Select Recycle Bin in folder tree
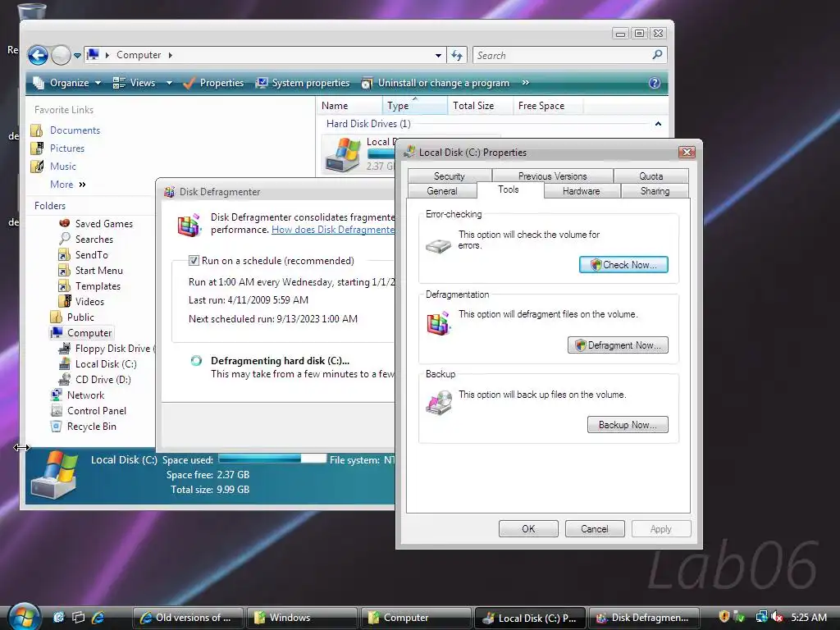The width and height of the screenshot is (840, 630). (92, 427)
